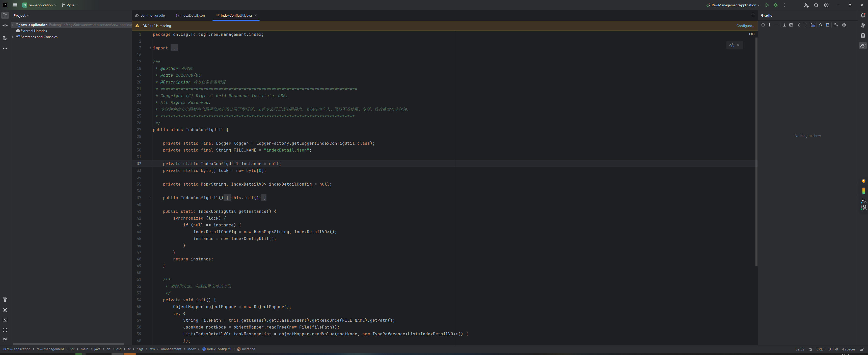Open RewManagementApplication run configuration dropdown
The width and height of the screenshot is (868, 355).
pyautogui.click(x=733, y=5)
